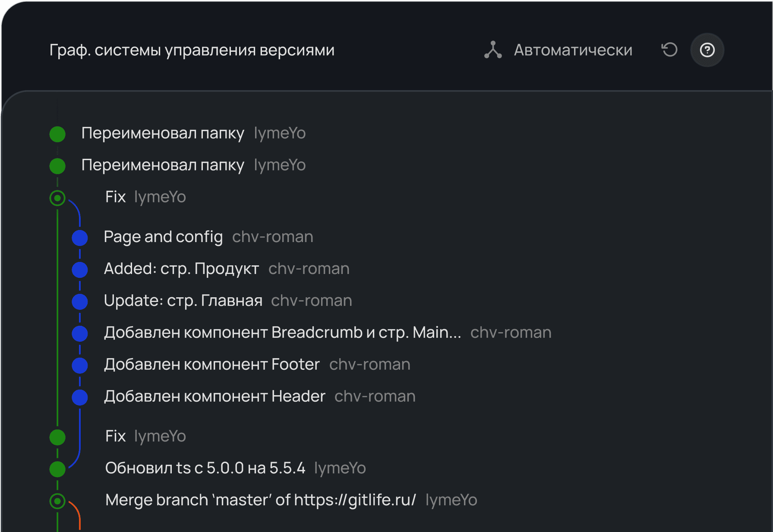Select the Добавлен компонент Header commit
The image size is (773, 532).
tap(215, 397)
